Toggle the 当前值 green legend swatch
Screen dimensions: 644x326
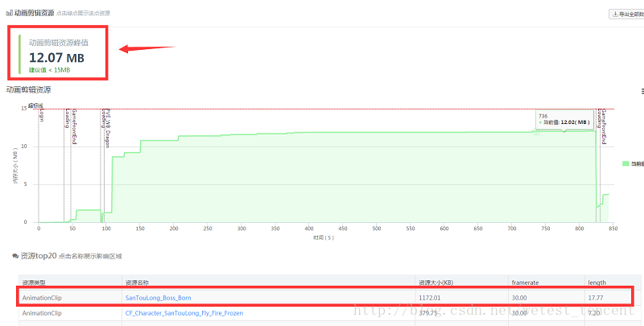pyautogui.click(x=625, y=163)
